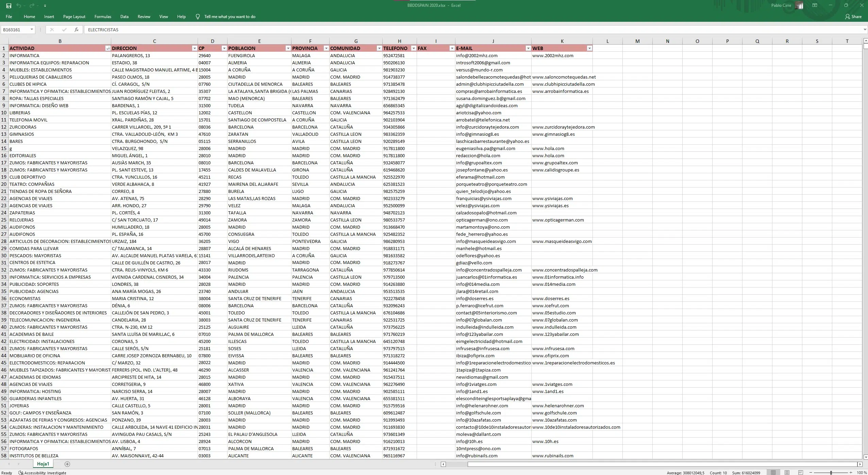The image size is (868, 475).
Task: Click the zoom in plus button
Action: click(851, 473)
